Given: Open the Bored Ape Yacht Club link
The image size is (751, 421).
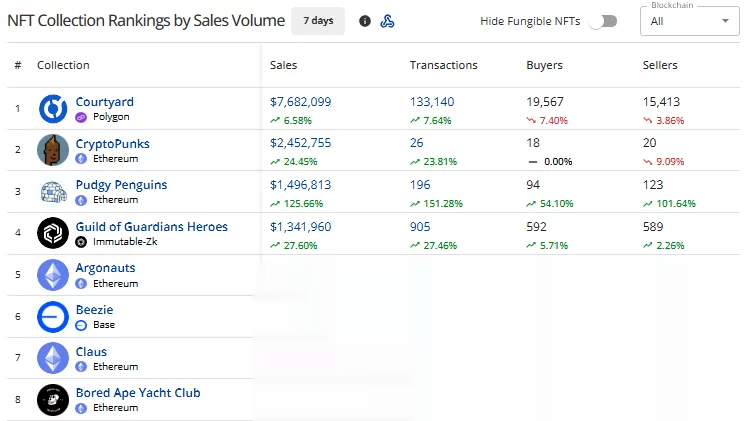Looking at the screenshot, I should pyautogui.click(x=138, y=393).
